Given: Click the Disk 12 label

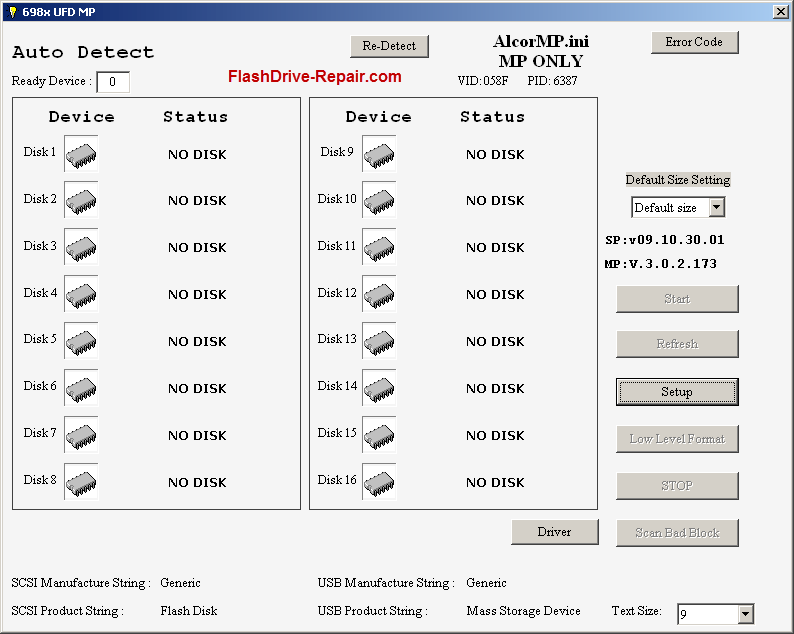Looking at the screenshot, I should point(337,293).
